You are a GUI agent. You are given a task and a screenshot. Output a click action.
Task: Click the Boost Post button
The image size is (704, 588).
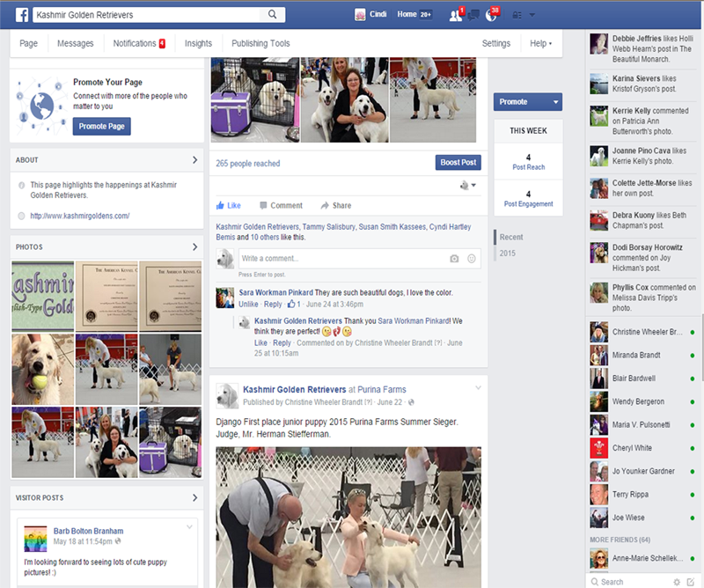coord(458,162)
